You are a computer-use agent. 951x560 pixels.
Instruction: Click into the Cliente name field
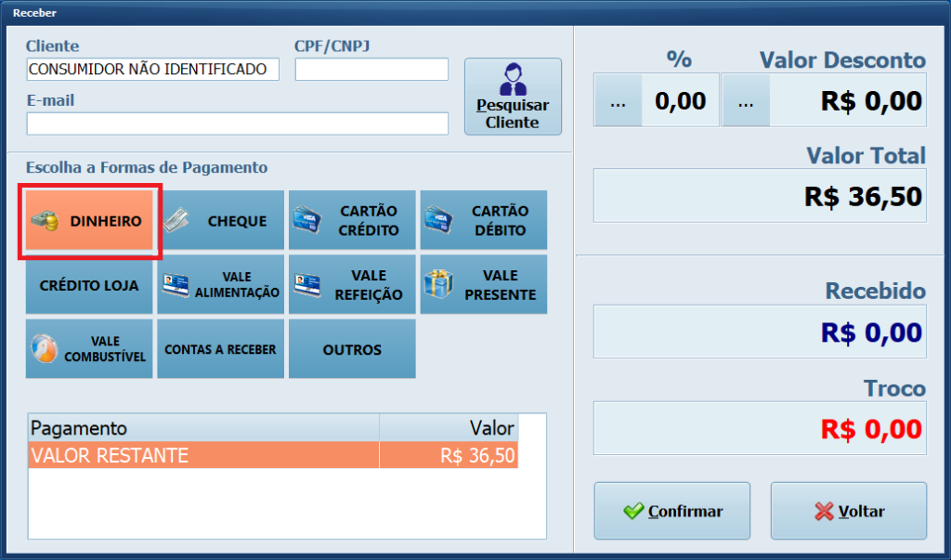coord(152,70)
